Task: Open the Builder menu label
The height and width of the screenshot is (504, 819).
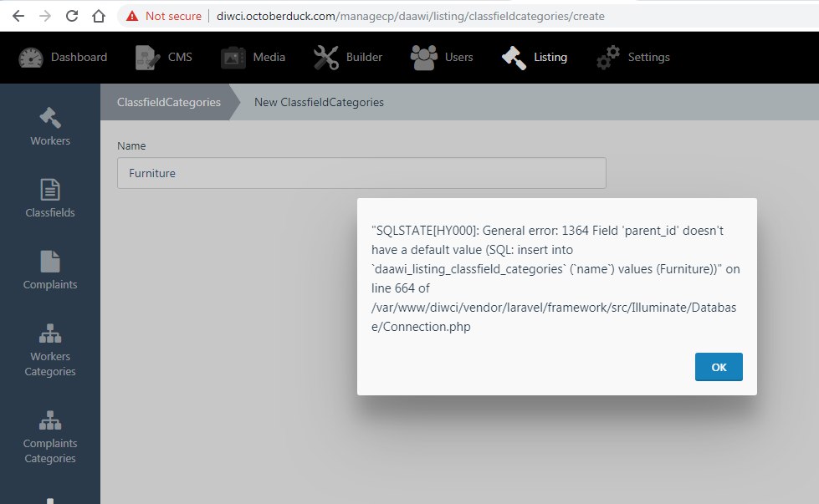Action: point(364,58)
